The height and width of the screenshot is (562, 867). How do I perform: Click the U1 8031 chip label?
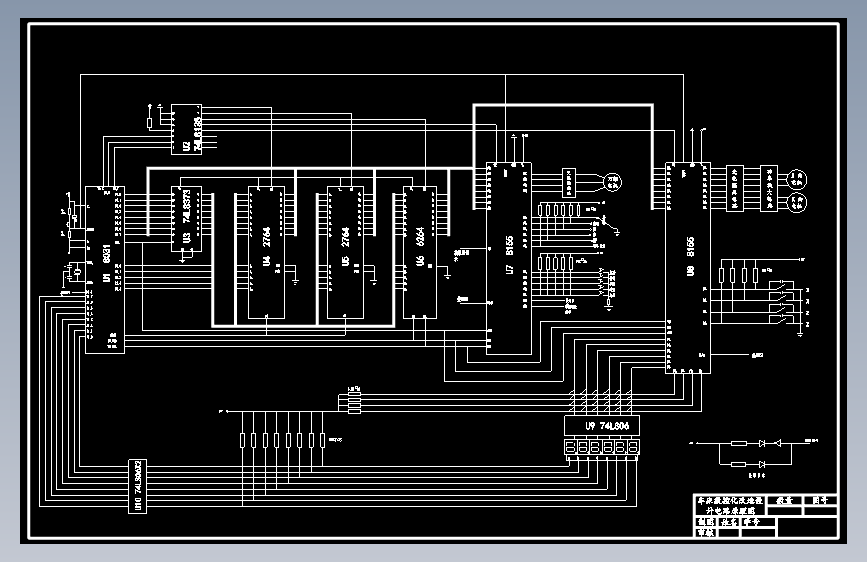tap(106, 263)
